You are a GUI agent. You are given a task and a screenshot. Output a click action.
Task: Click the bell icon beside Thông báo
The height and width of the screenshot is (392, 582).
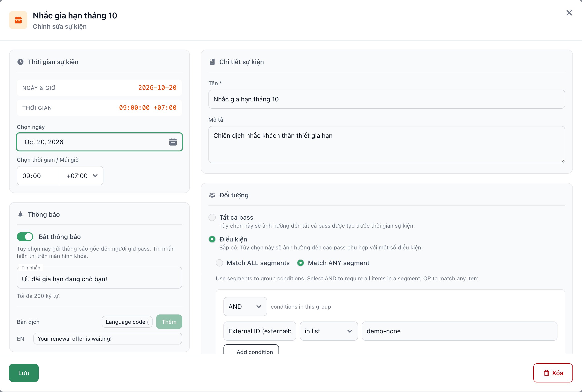(20, 214)
